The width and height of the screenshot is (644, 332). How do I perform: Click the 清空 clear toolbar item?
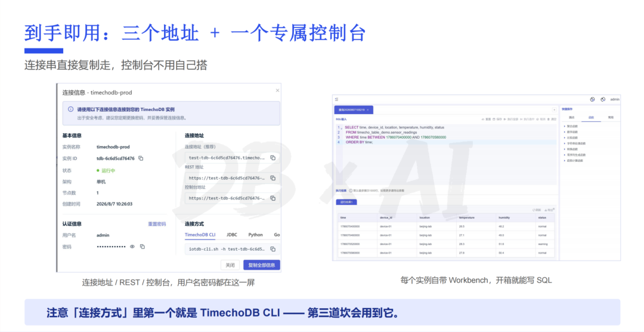(x=552, y=119)
